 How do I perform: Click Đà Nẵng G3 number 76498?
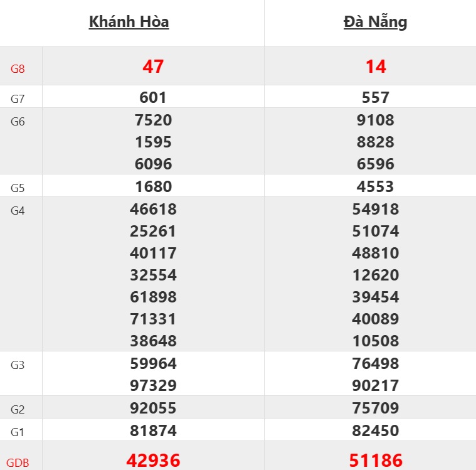point(376,363)
